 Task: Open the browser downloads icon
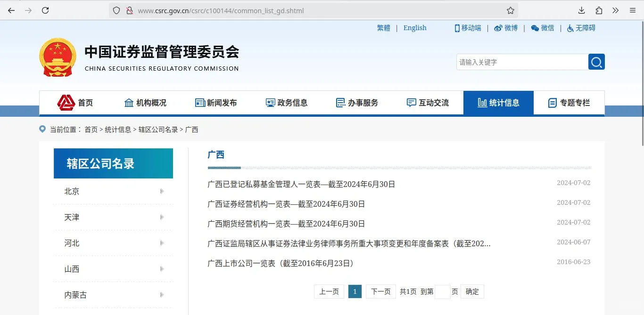[581, 10]
